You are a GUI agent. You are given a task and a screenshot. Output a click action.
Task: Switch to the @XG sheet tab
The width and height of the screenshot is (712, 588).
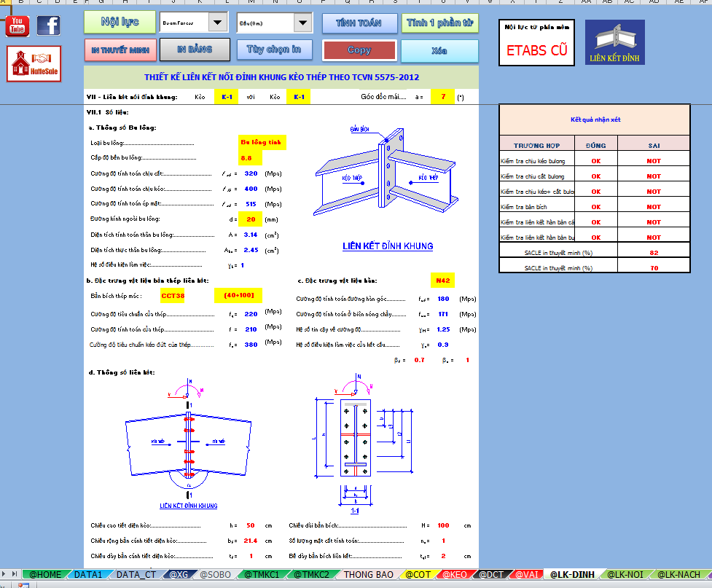179,574
